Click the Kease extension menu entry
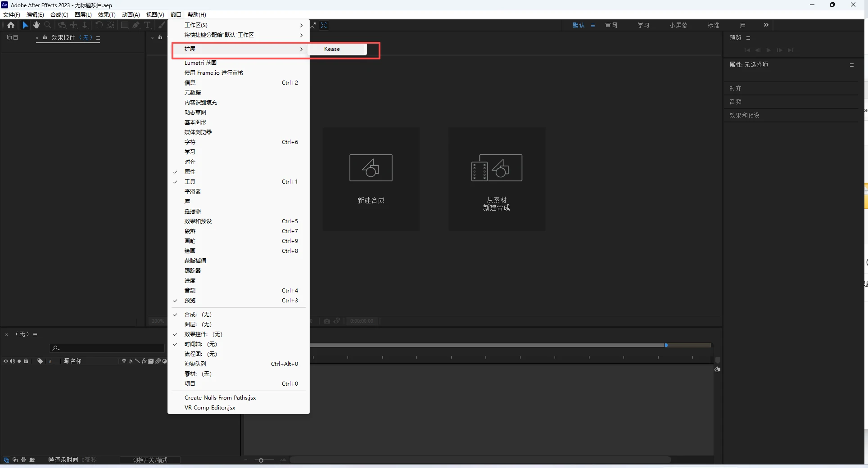868x468 pixels. [332, 49]
